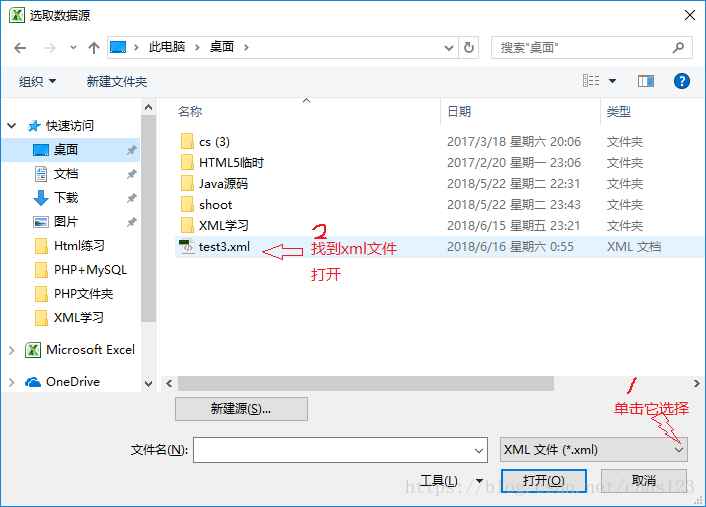The height and width of the screenshot is (507, 706).
Task: Toggle the preview pane icon
Action: pos(646,81)
